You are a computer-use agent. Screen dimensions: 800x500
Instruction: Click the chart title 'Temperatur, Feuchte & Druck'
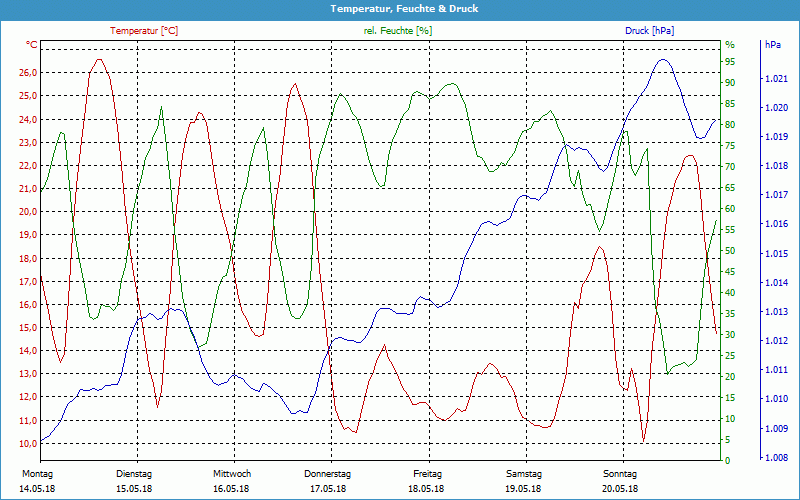pos(404,9)
